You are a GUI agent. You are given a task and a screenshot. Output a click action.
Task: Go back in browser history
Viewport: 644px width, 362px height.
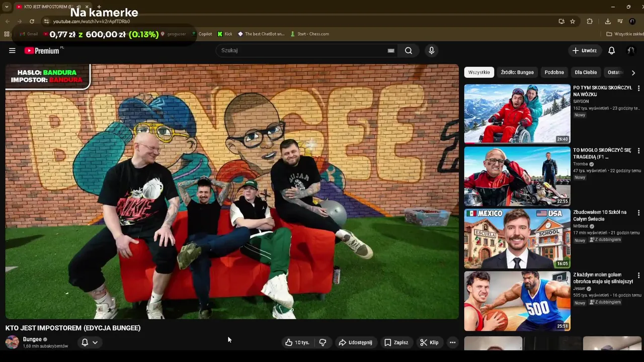pyautogui.click(x=8, y=21)
